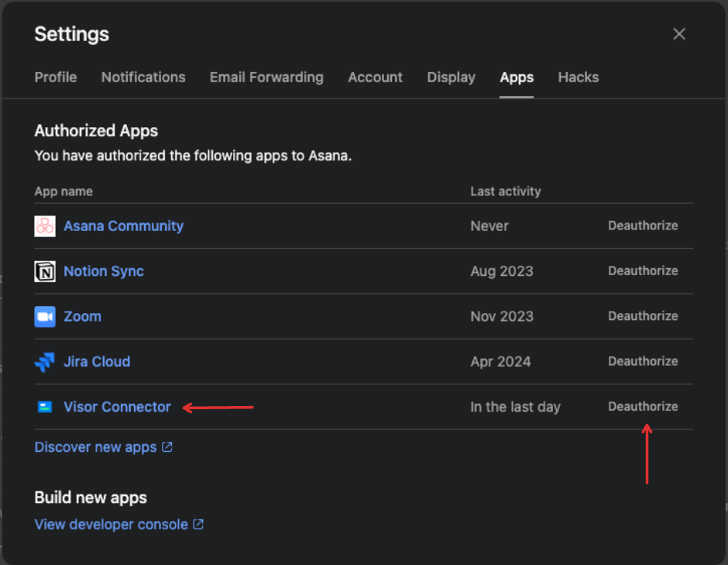The image size is (728, 565).
Task: Click the Notion Sync app icon
Action: pos(45,271)
